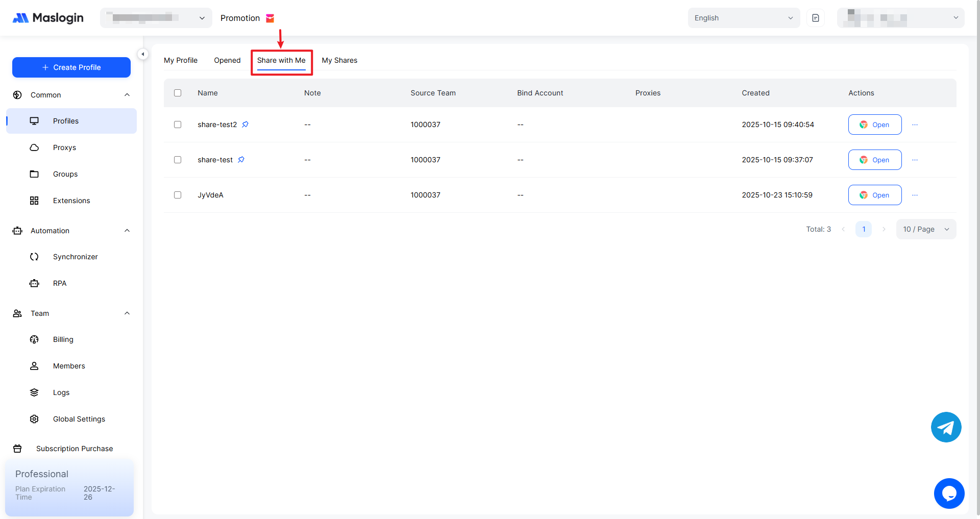Viewport: 980px width, 519px height.
Task: Switch to the My Profile tab
Action: pyautogui.click(x=181, y=60)
